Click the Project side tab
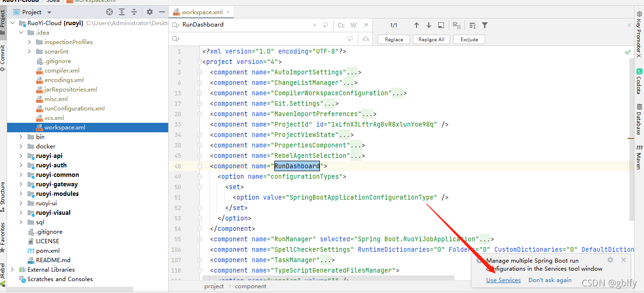Screen dimensions: 644x293 3,22
